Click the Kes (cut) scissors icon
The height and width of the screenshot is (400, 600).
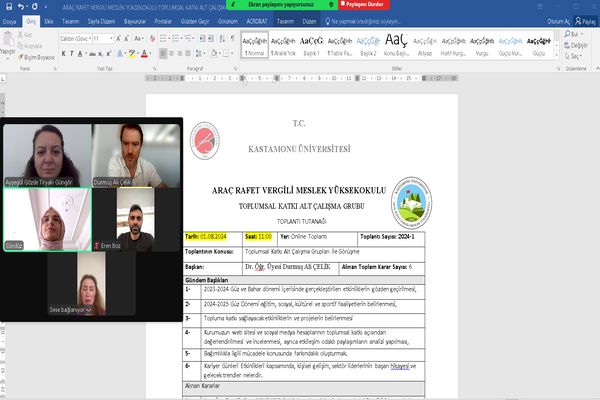20,34
